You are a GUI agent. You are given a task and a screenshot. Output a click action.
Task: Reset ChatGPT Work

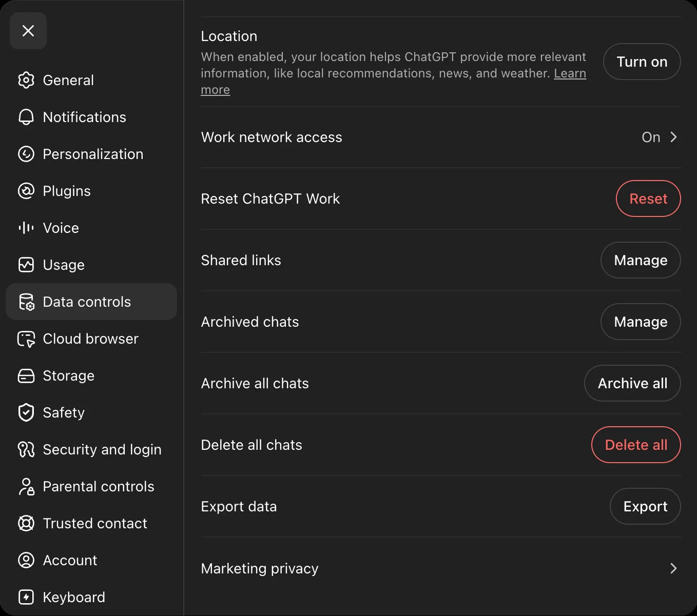tap(648, 198)
